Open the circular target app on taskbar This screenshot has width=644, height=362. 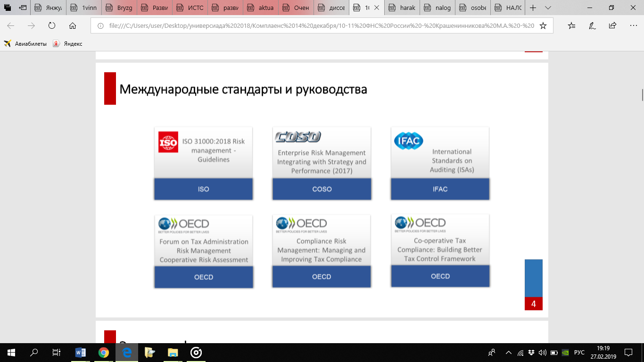pyautogui.click(x=196, y=352)
